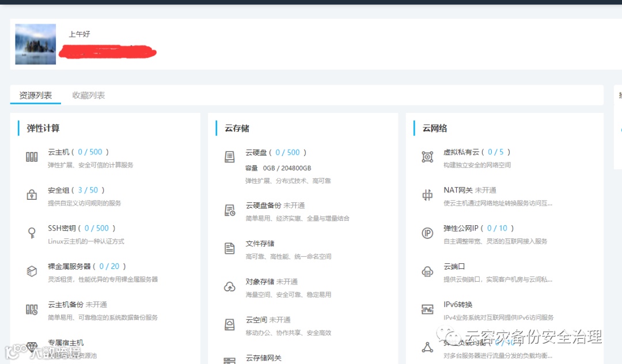Click the IPv6转换 icon
This screenshot has width=622, height=364.
coord(427,309)
